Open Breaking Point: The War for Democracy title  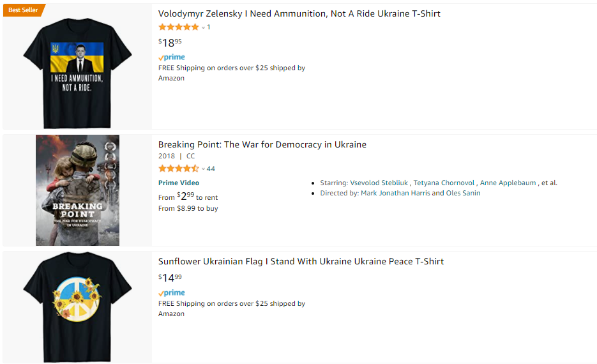(262, 144)
